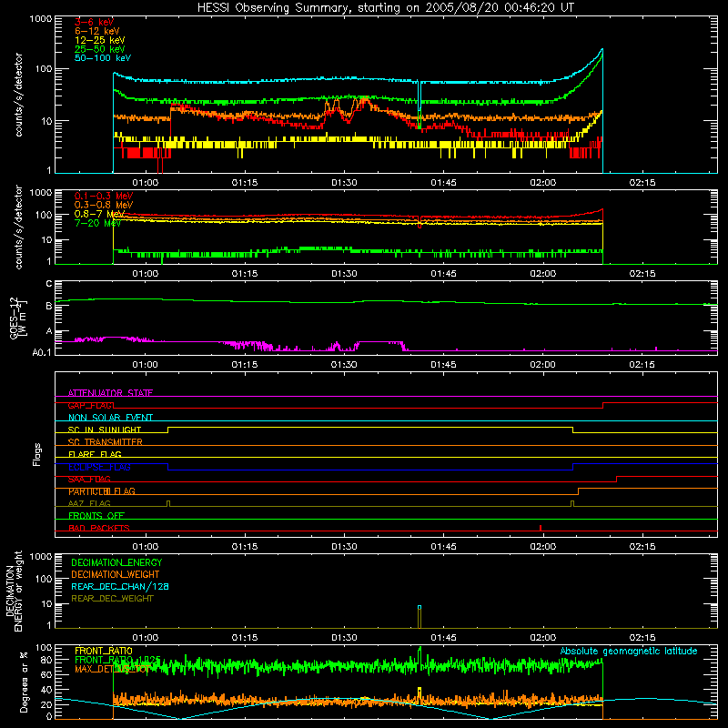Image resolution: width=728 pixels, height=728 pixels.
Task: Click the ATTENUATOR_STATE flag label
Action: click(110, 393)
